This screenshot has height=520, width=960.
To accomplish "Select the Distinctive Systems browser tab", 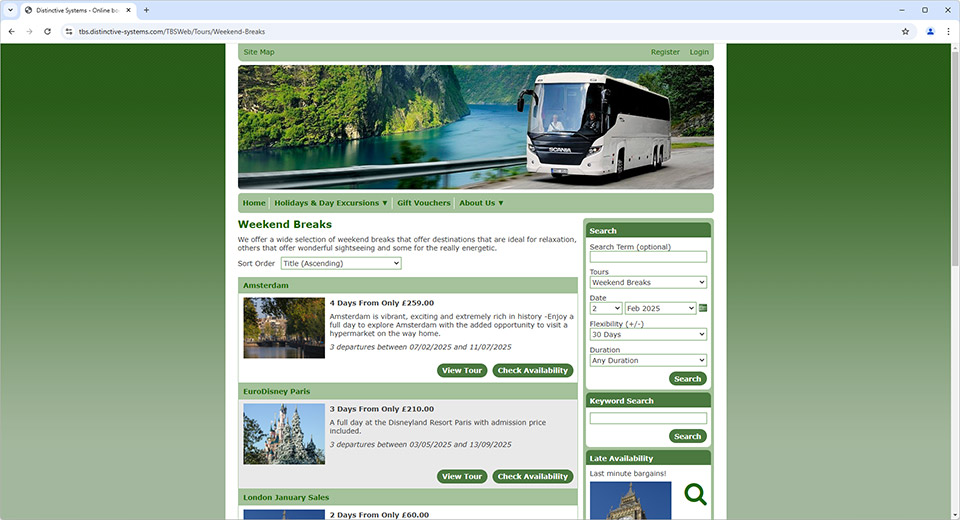I will click(x=78, y=10).
